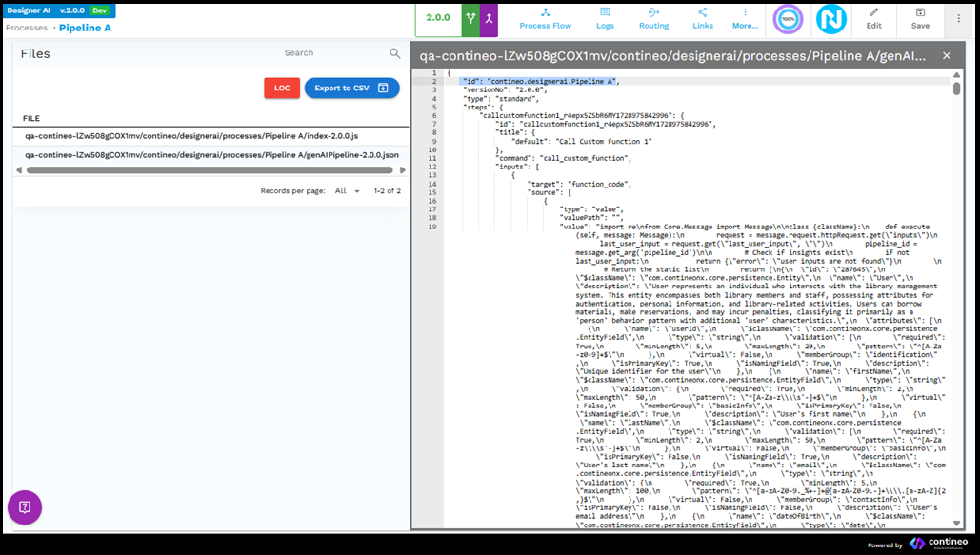The width and height of the screenshot is (980, 555).
Task: Open the vertical three-dot overflow menu
Action: (x=959, y=18)
